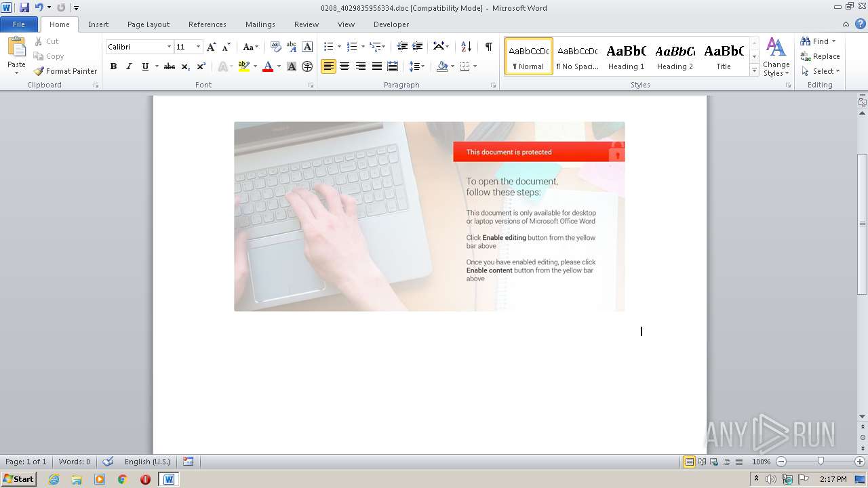Screen dimensions: 868x488
Task: Click the red font color button
Action: [268, 66]
